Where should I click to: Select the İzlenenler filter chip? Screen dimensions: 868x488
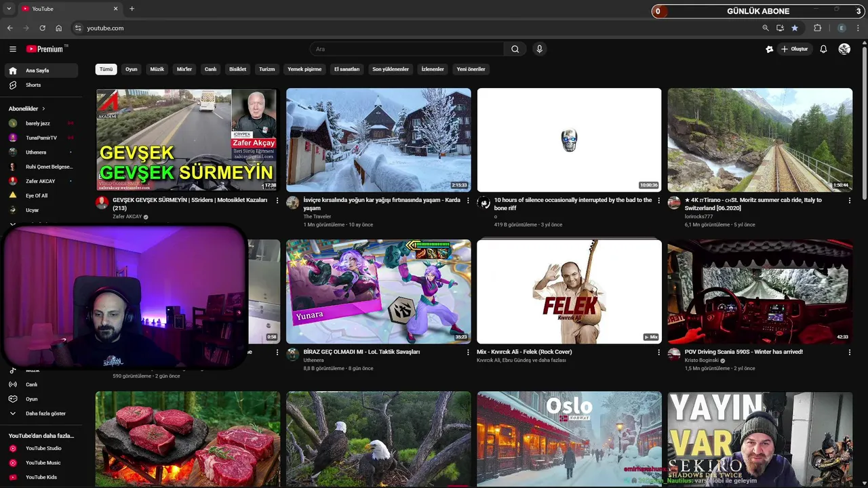[x=433, y=69]
